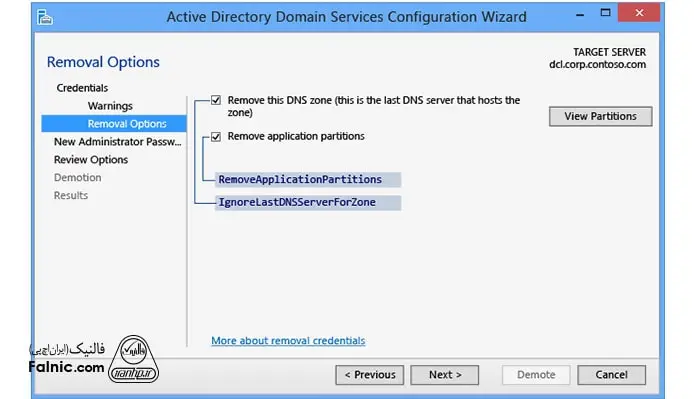The width and height of the screenshot is (694, 399).
Task: Toggle Remove application partitions checkbox
Action: (216, 136)
